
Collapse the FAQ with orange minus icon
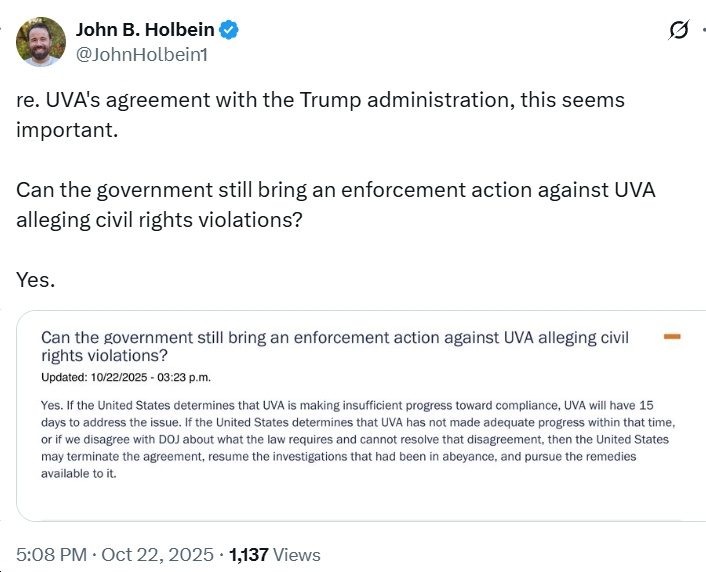coord(672,337)
